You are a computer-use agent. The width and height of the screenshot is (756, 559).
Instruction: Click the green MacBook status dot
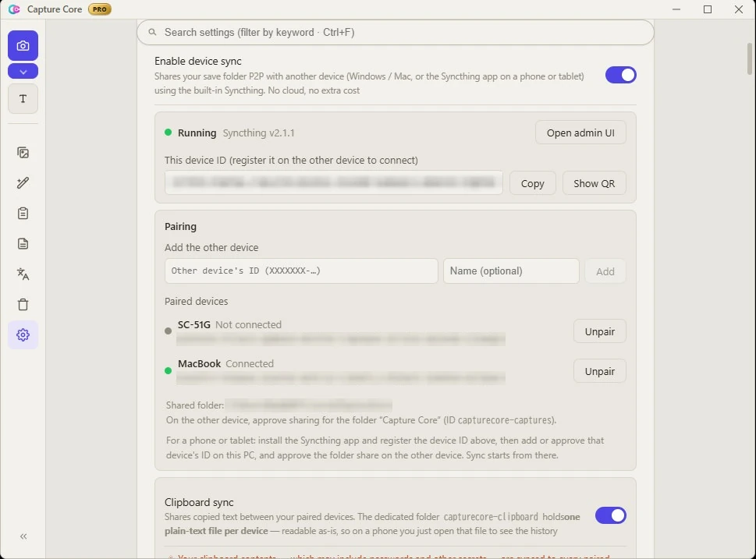[168, 370]
